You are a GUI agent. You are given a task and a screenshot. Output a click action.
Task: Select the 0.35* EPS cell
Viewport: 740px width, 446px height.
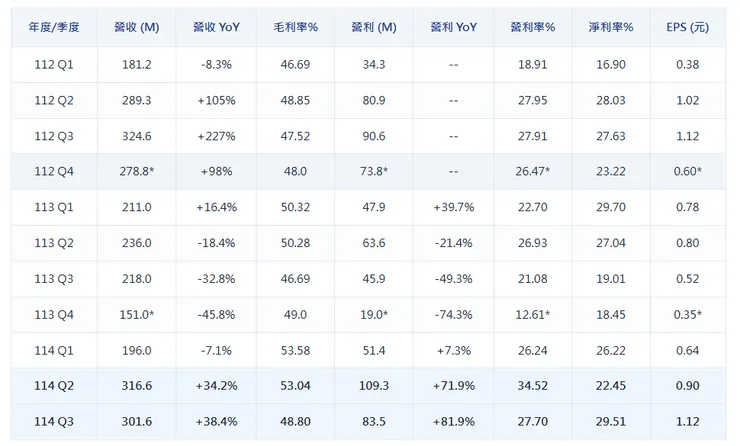(x=687, y=315)
